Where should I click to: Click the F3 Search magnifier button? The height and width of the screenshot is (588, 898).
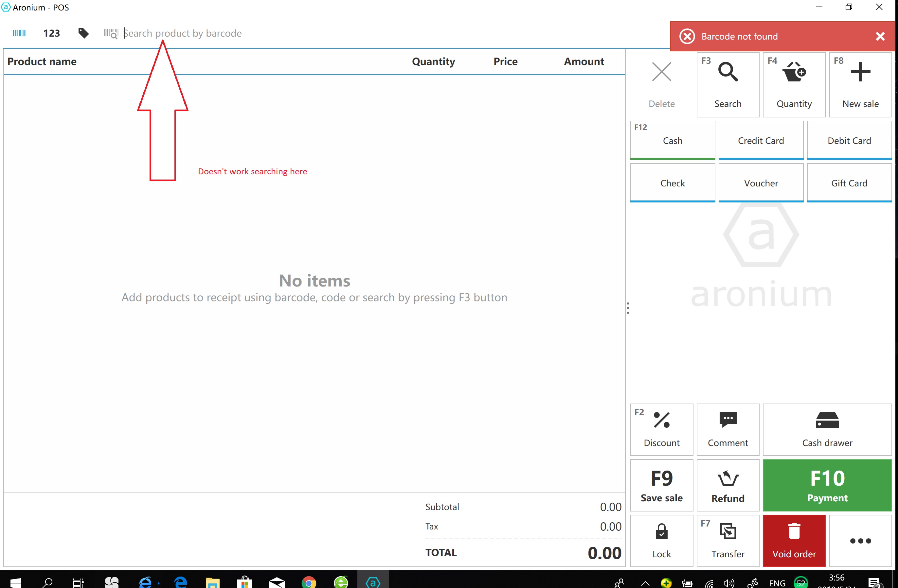(x=727, y=84)
